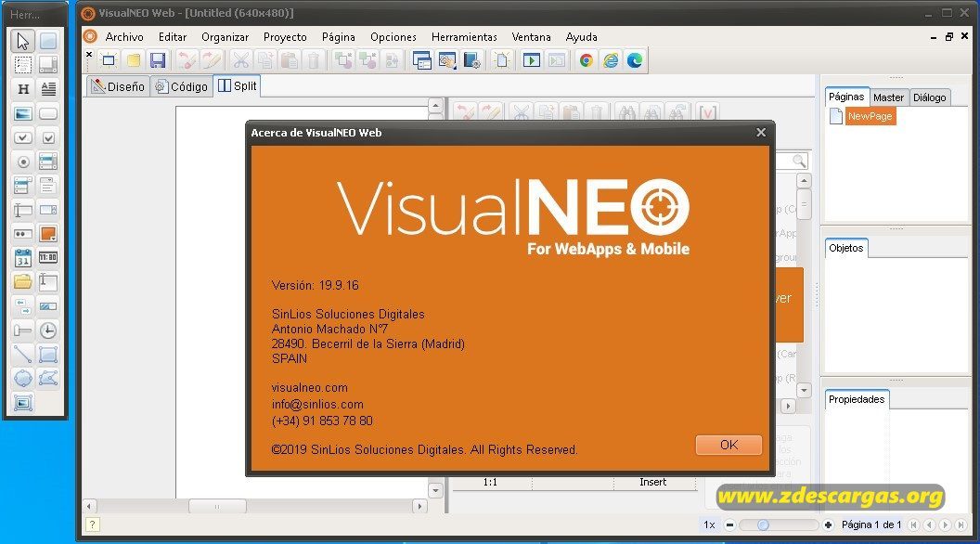The width and height of the screenshot is (980, 544).
Task: Preview in Google Chrome
Action: tap(587, 60)
